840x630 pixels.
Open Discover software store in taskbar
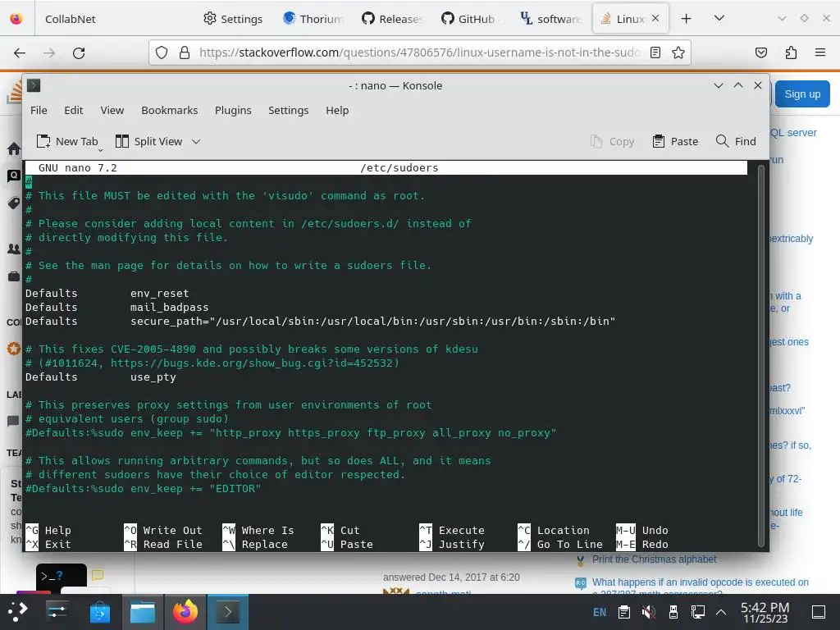[99, 612]
